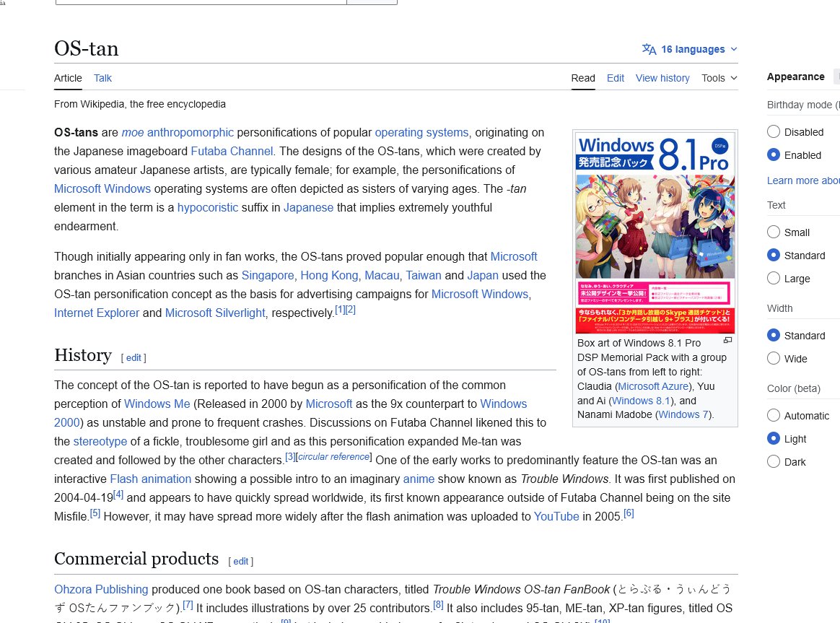The height and width of the screenshot is (623, 840).
Task: Open the anthropomorphic link
Action: 191,132
